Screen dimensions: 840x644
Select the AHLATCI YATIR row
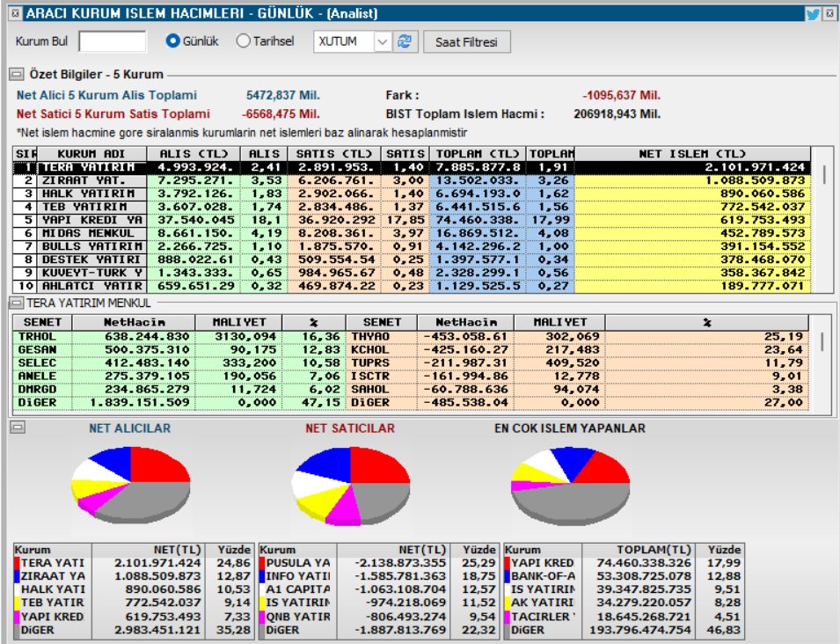tap(412, 286)
